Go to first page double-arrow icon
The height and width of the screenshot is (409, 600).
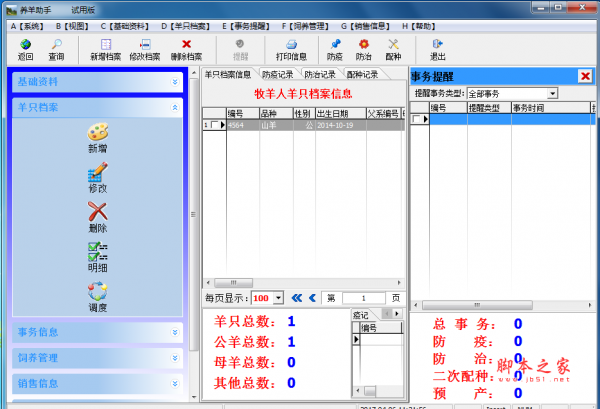tap(297, 298)
